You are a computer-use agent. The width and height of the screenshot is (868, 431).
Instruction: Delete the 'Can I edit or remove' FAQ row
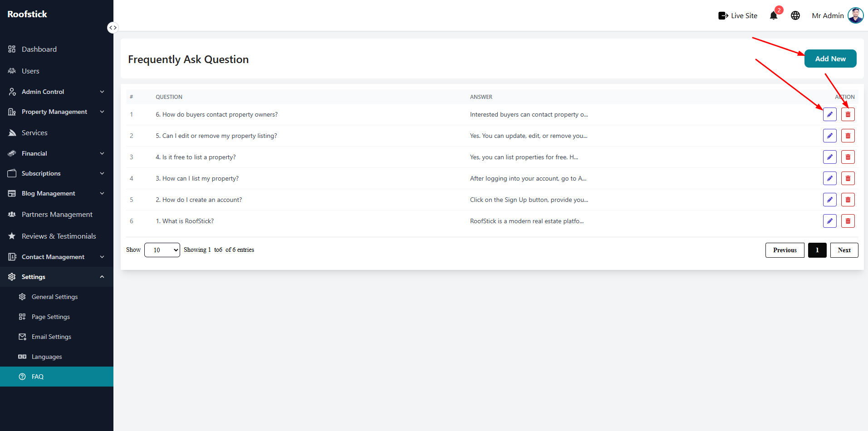[848, 136]
